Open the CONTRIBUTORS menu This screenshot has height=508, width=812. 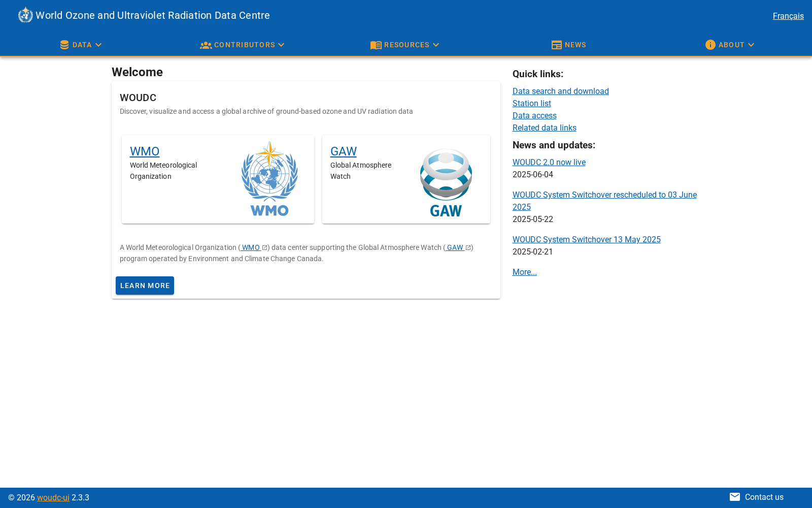point(243,45)
